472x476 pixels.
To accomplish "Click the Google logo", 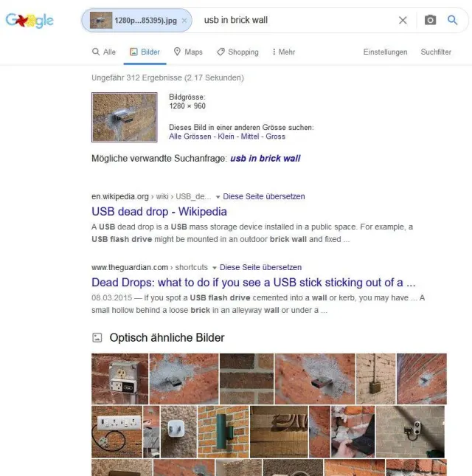I will coord(29,21).
